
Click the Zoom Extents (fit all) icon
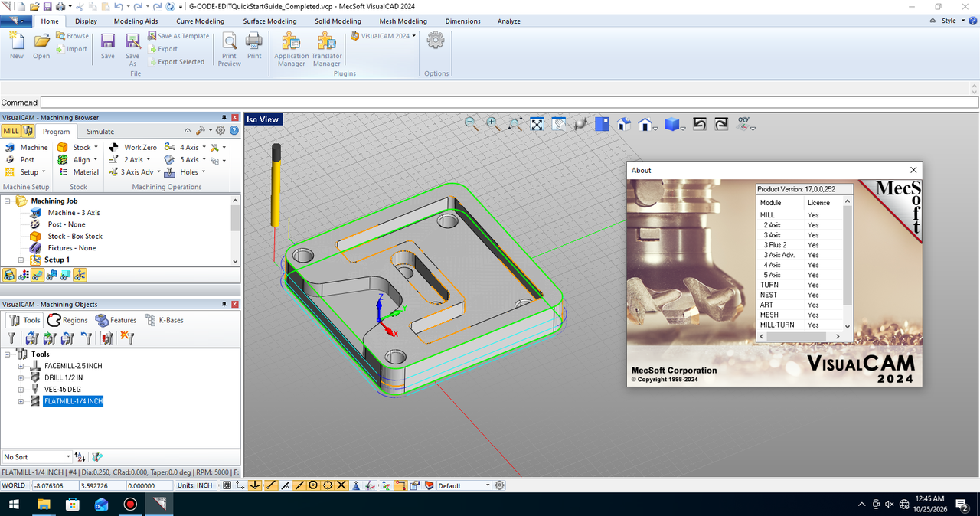537,123
